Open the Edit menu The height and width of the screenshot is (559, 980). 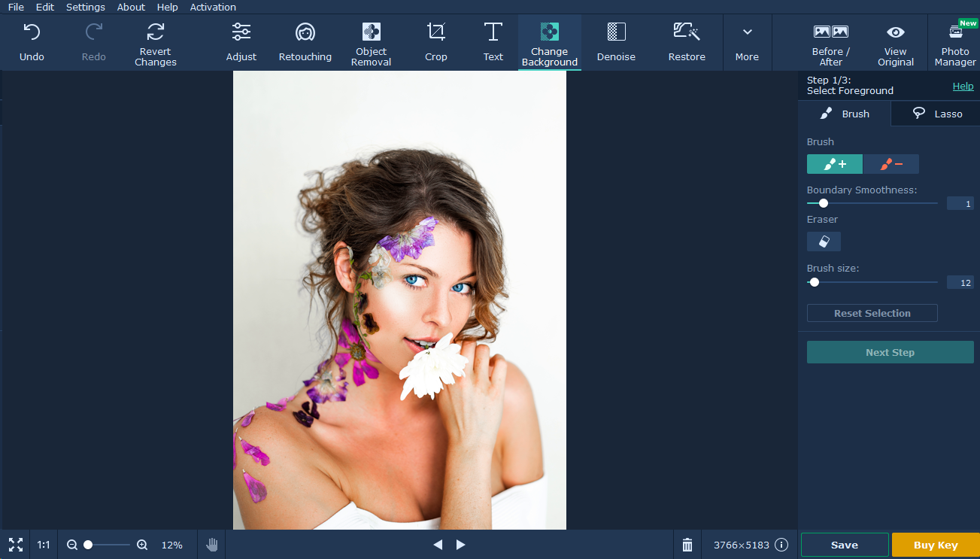click(45, 7)
